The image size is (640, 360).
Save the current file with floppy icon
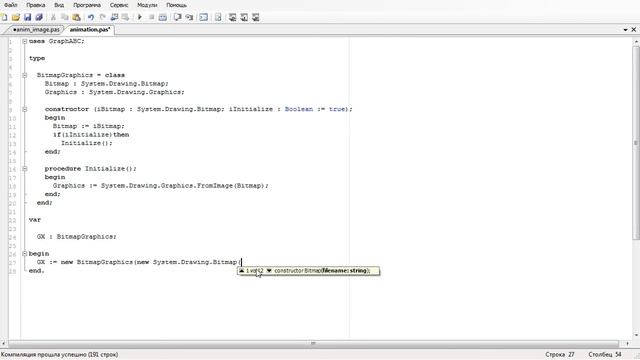coord(27,17)
